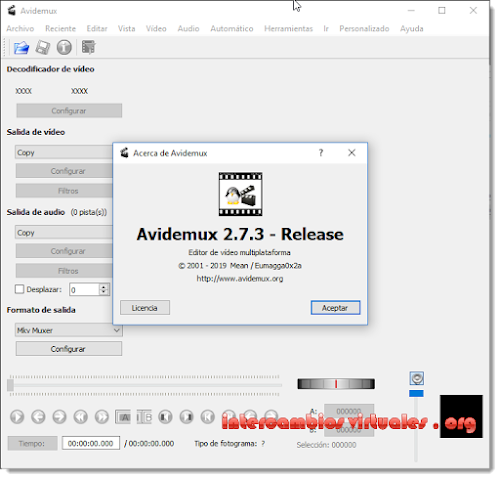
Task: Click the second playback icon after marker B
Action: (187, 417)
